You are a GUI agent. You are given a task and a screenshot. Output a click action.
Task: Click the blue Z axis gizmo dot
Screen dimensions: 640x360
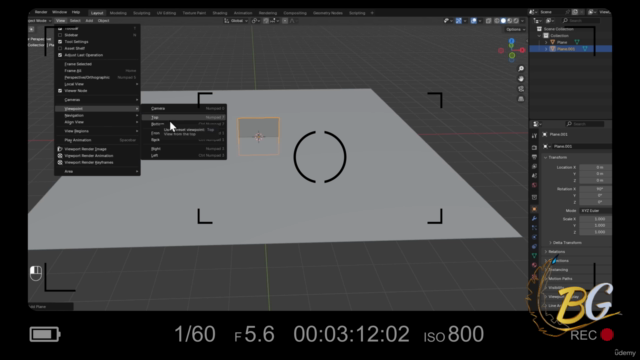(511, 41)
